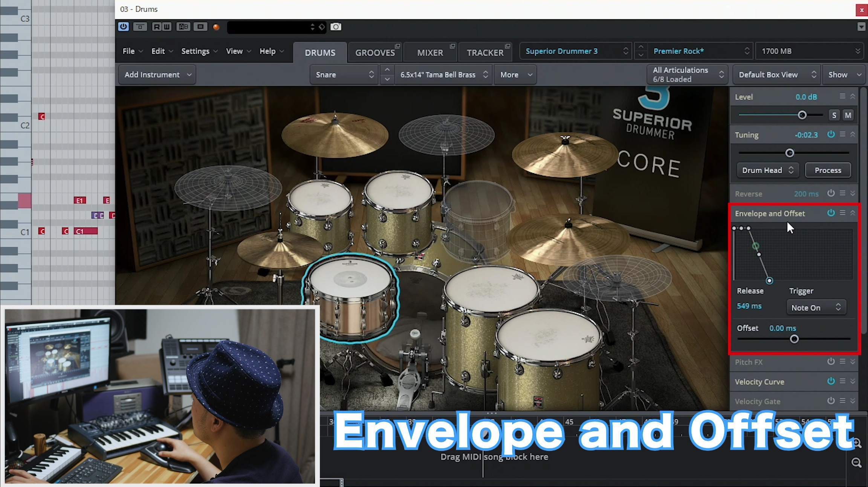Click the read automation R button
Image resolution: width=868 pixels, height=487 pixels.
pos(157,27)
